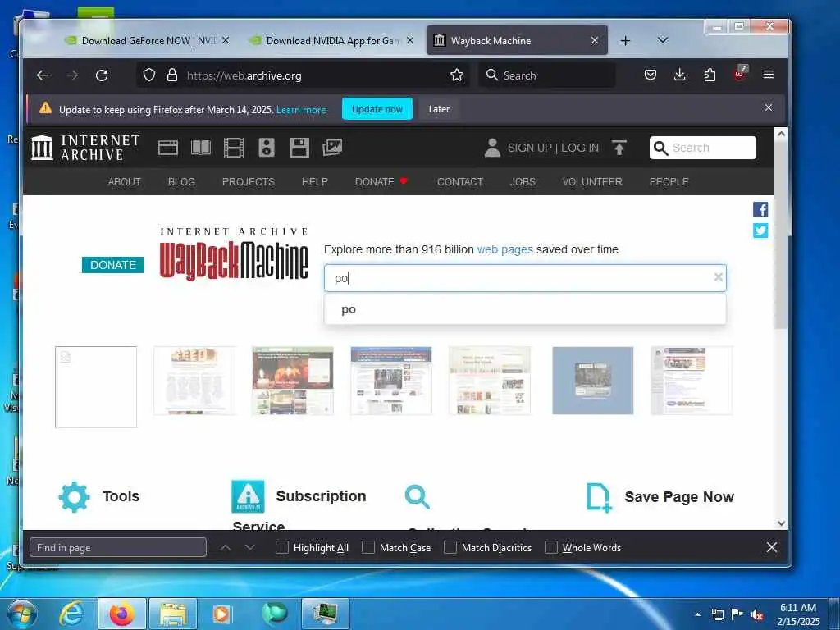Open the Images pictures icon
Image resolution: width=840 pixels, height=630 pixels.
(332, 148)
